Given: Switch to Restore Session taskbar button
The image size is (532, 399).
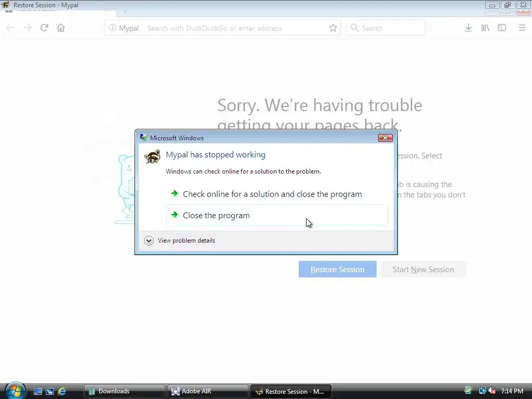Looking at the screenshot, I should coord(291,391).
